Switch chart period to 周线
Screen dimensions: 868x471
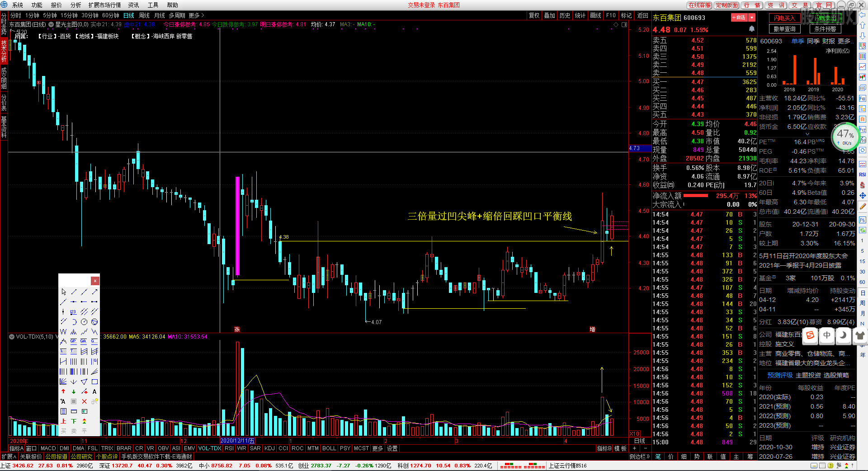(144, 15)
